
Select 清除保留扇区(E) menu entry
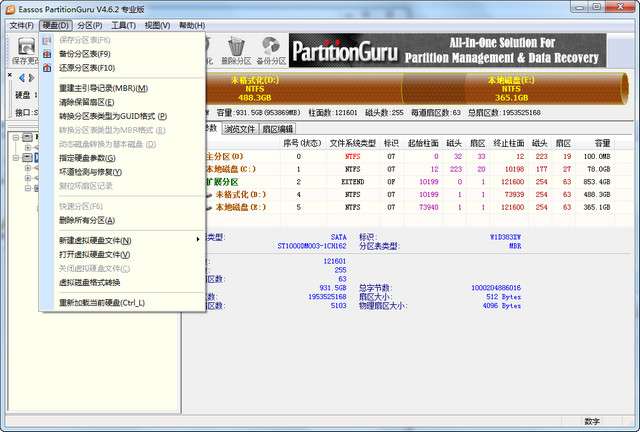pyautogui.click(x=122, y=102)
